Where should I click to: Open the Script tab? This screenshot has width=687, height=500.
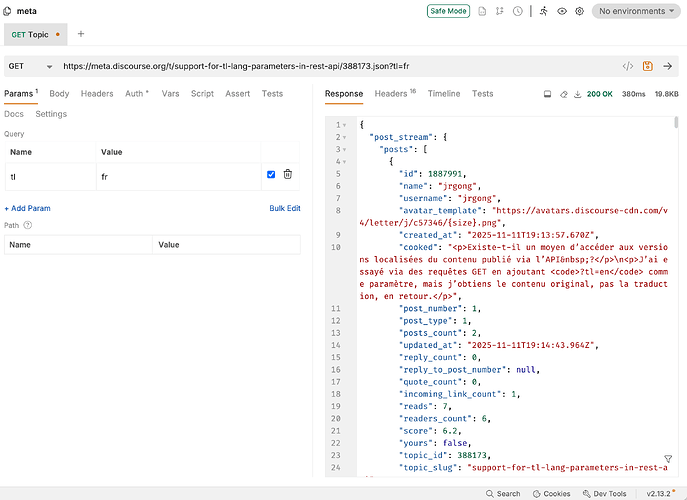click(x=202, y=94)
